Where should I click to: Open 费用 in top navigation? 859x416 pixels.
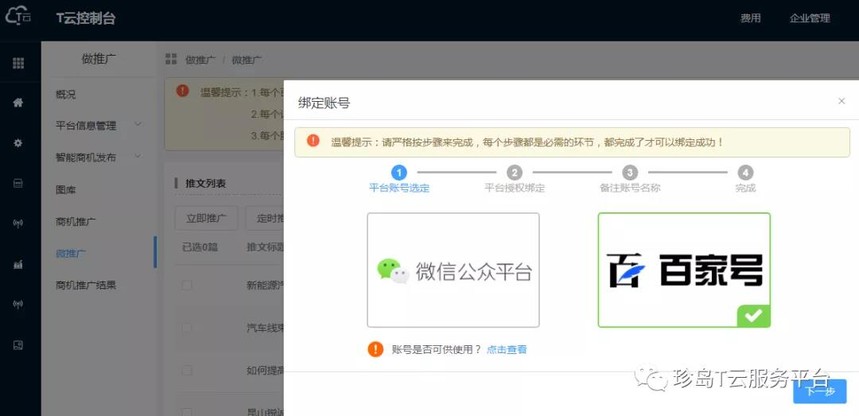coord(751,18)
